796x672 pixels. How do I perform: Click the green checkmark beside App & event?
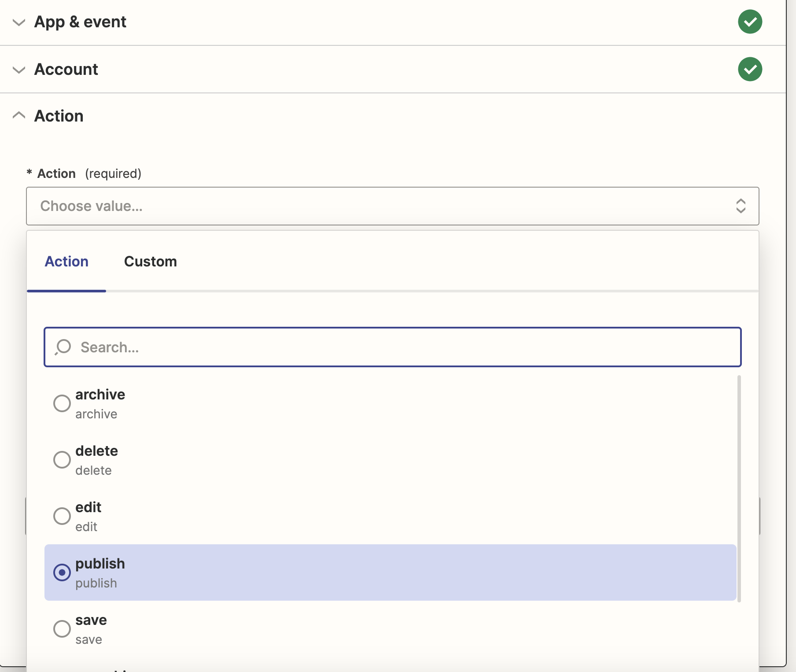(x=750, y=22)
